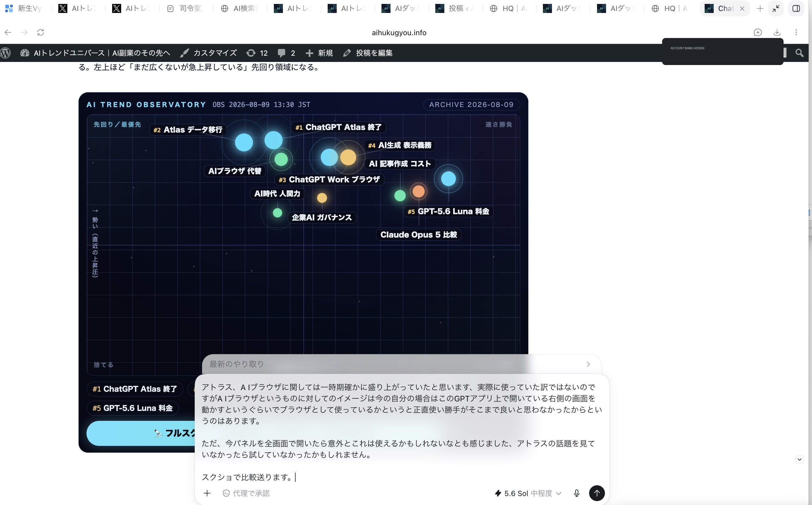
Task: Click the plus attachment icon in chat box
Action: [207, 493]
